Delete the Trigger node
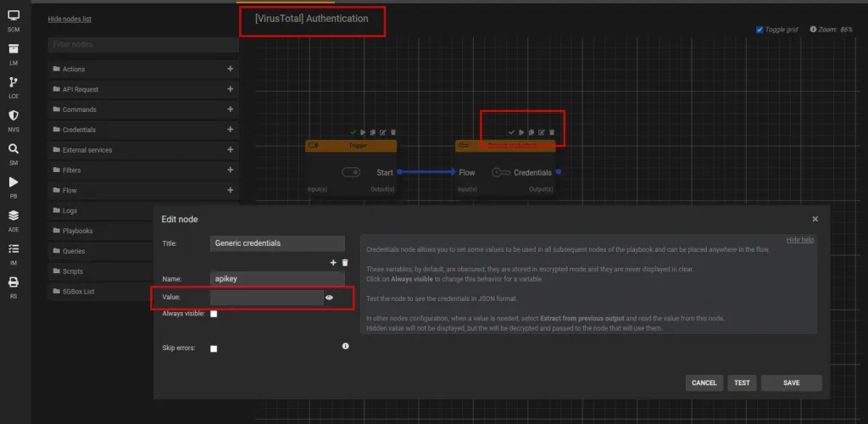Screen dimensions: 868x424 (393, 132)
